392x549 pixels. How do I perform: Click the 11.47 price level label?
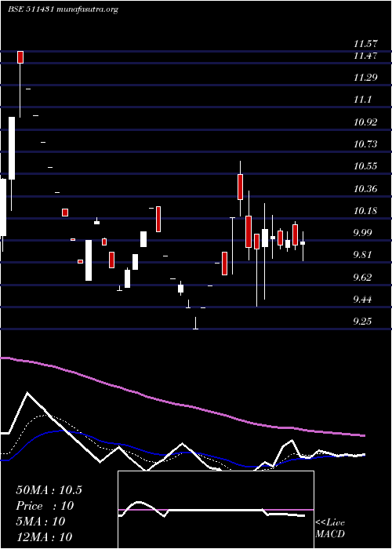pyautogui.click(x=365, y=56)
